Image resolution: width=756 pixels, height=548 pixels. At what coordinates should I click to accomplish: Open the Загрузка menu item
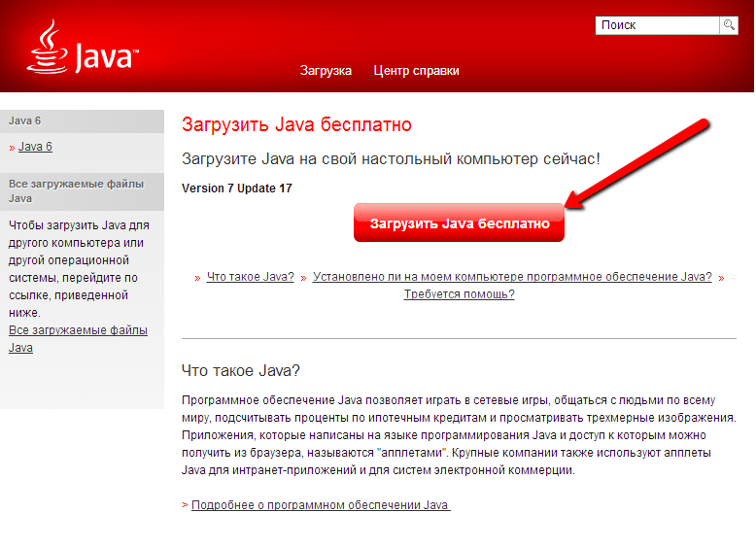326,70
